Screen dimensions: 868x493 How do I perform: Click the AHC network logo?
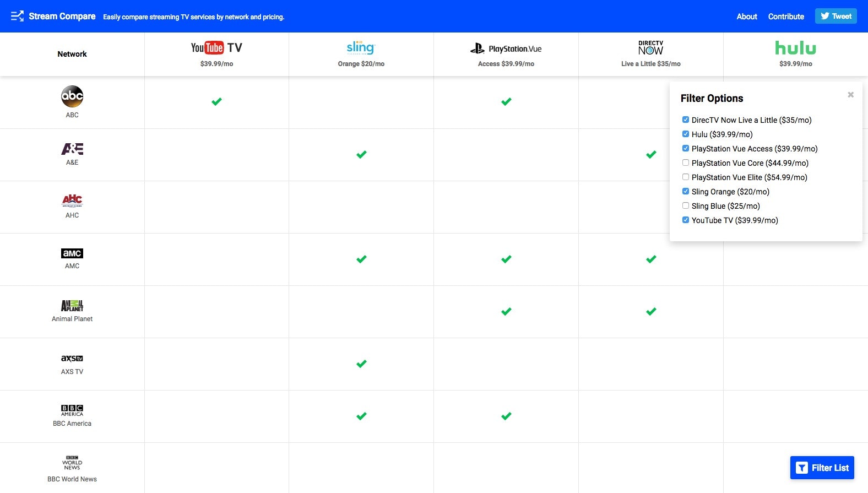(72, 200)
